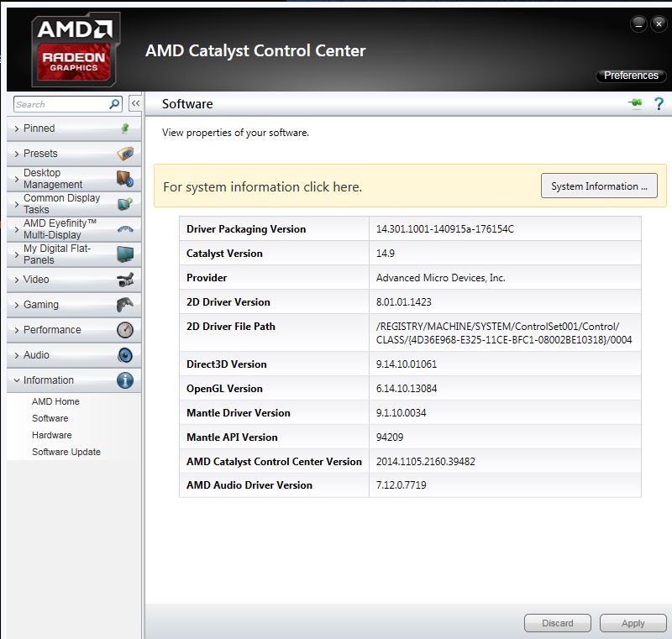672x639 pixels.
Task: Expand the Audio section
Action: (x=74, y=355)
